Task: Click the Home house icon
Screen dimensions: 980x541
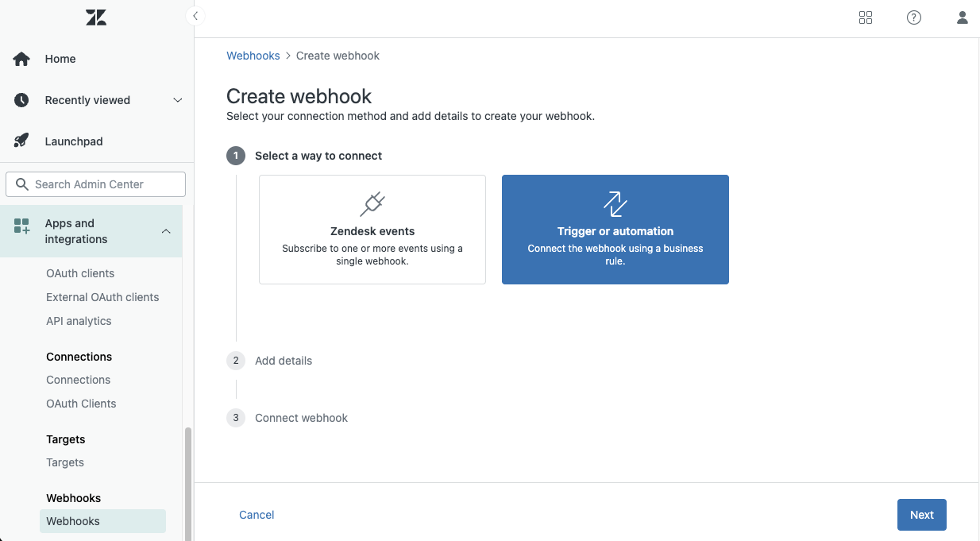Action: point(21,59)
